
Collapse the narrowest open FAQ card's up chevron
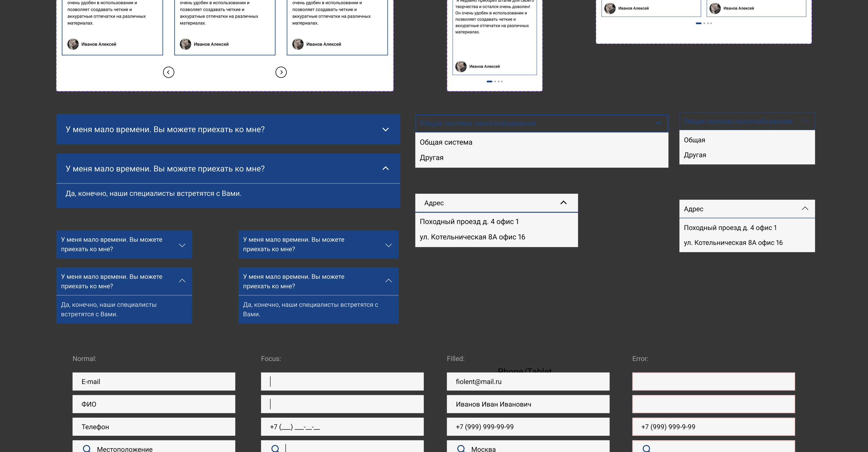point(182,281)
